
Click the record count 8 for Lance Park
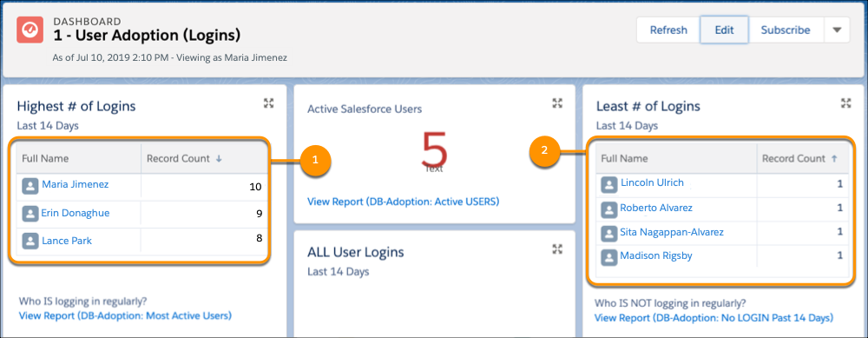coord(259,239)
